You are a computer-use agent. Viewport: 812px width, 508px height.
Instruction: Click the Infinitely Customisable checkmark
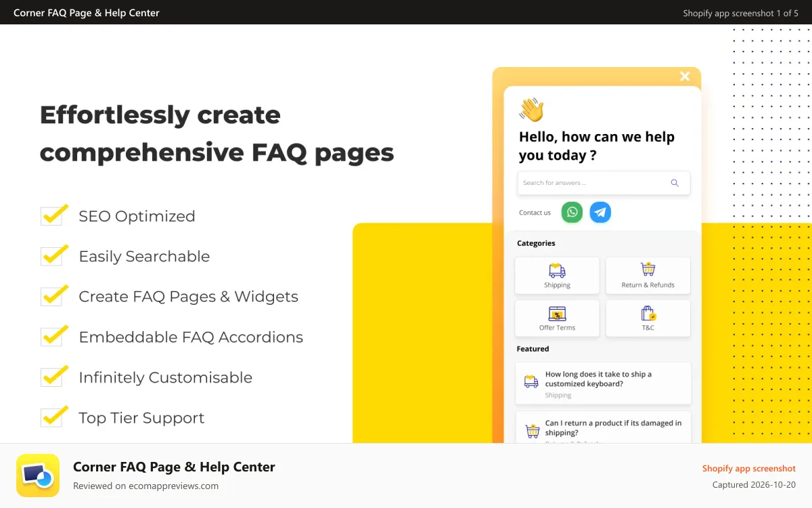54,376
